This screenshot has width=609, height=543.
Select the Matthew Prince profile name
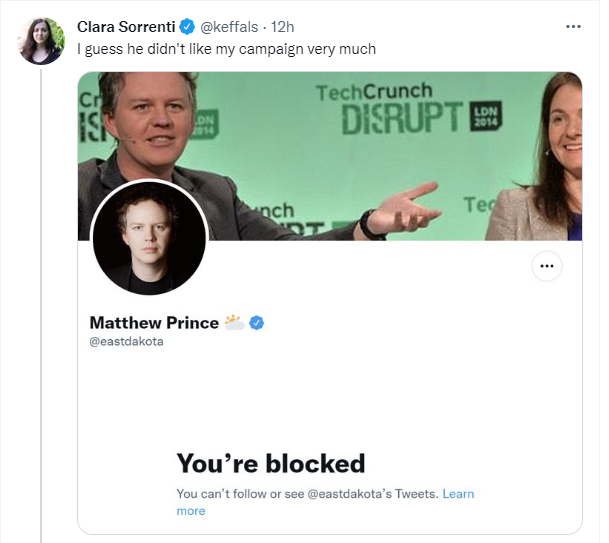pos(154,323)
